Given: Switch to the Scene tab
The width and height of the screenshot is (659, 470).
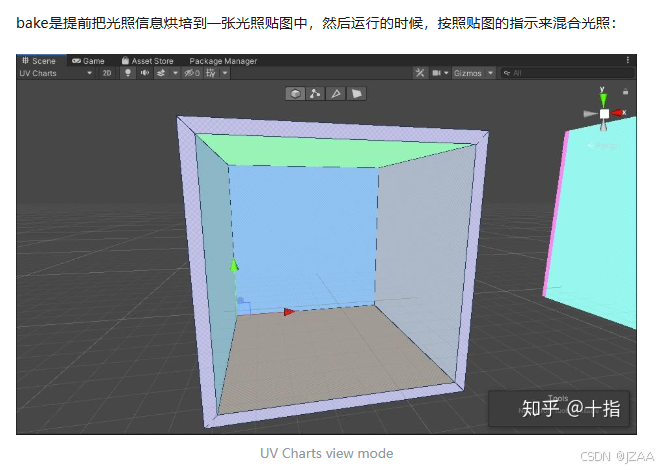Looking at the screenshot, I should (39, 61).
